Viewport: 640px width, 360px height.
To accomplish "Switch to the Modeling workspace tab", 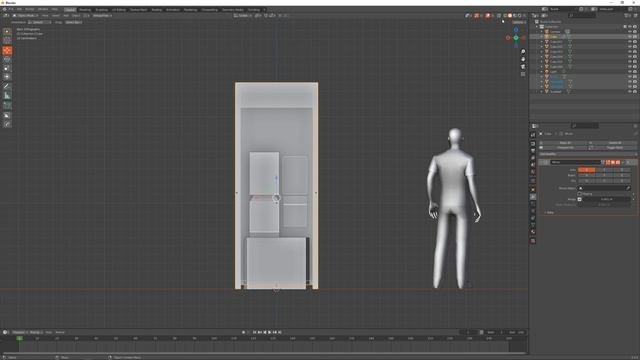I will pos(85,9).
